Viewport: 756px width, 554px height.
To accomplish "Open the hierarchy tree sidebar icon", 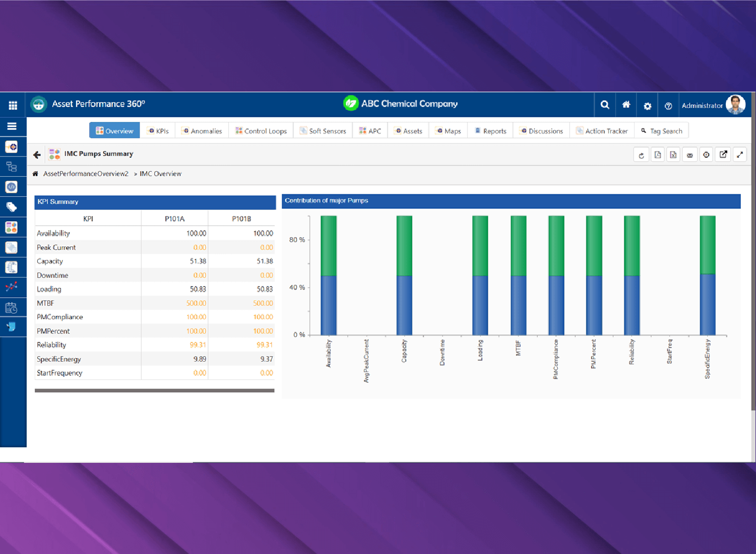I will click(x=12, y=167).
